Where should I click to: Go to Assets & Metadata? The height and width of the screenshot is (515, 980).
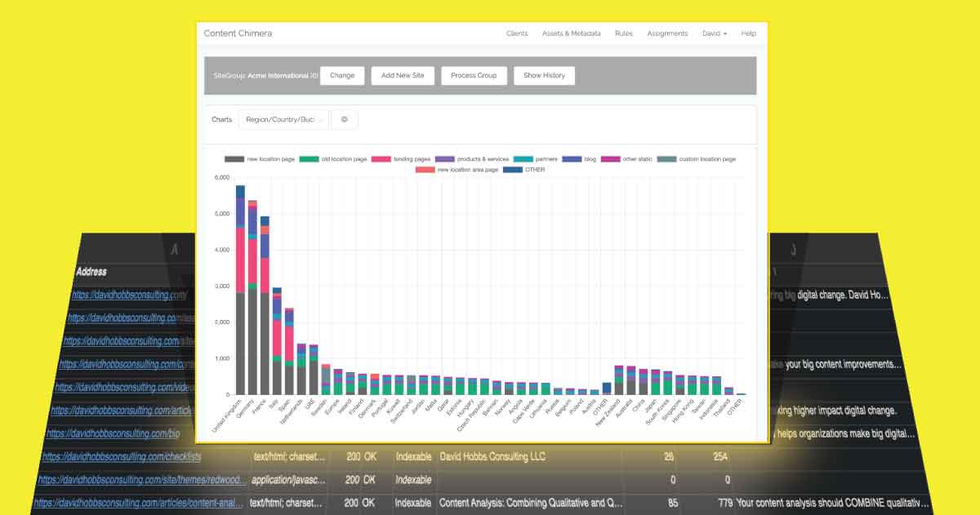(571, 33)
